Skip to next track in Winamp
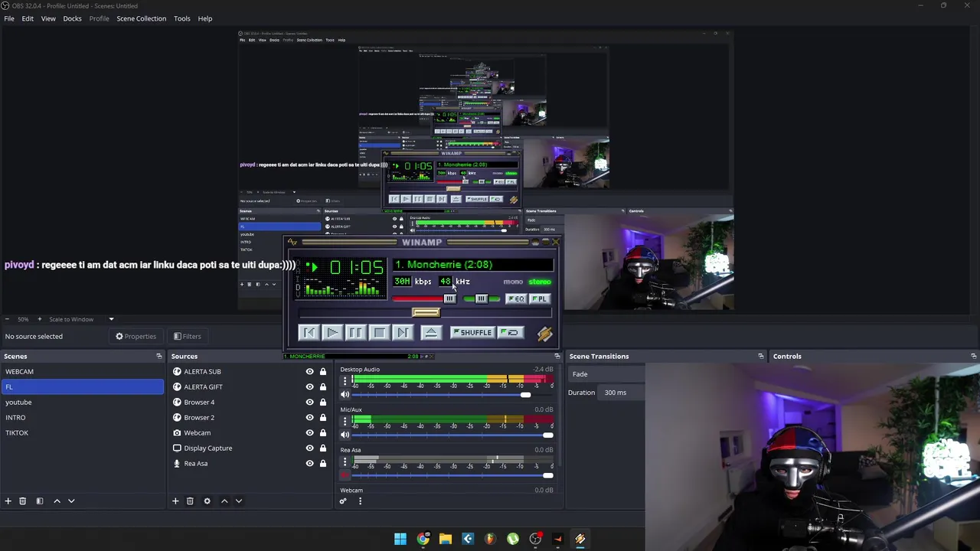 (x=403, y=333)
